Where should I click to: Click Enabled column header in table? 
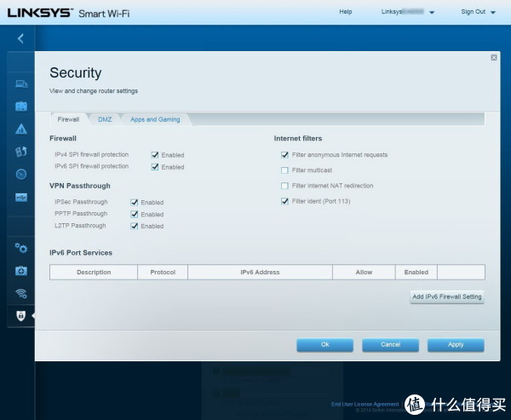[416, 273]
